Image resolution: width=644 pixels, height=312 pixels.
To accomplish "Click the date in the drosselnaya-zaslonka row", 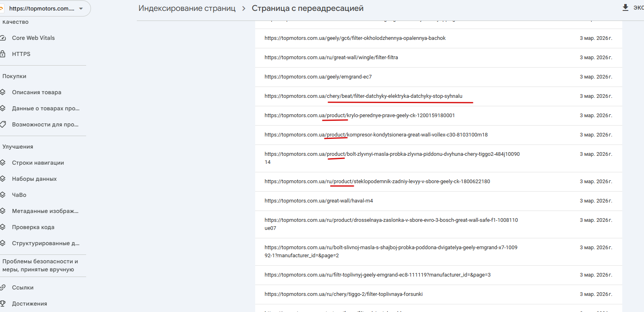I will pyautogui.click(x=596, y=220).
